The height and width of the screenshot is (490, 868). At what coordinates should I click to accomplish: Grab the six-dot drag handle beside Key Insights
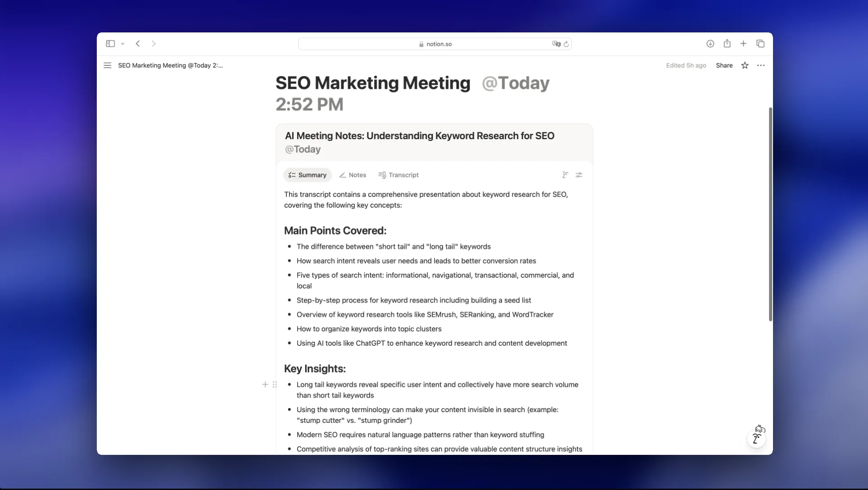(275, 385)
